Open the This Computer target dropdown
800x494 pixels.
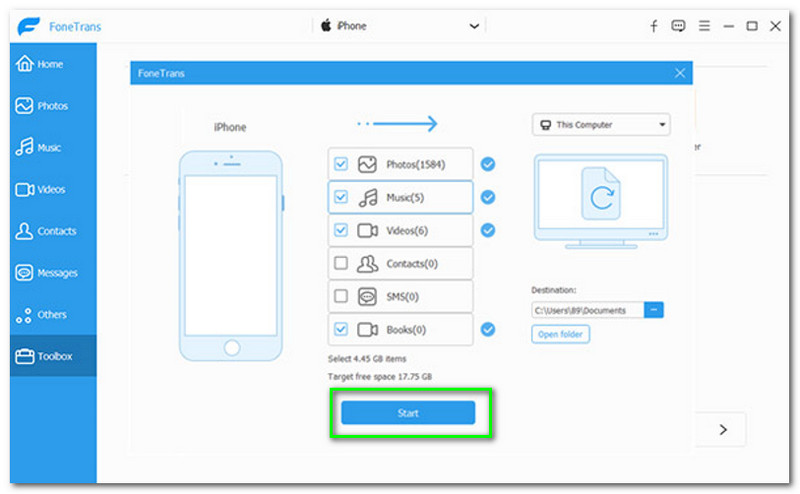point(601,125)
